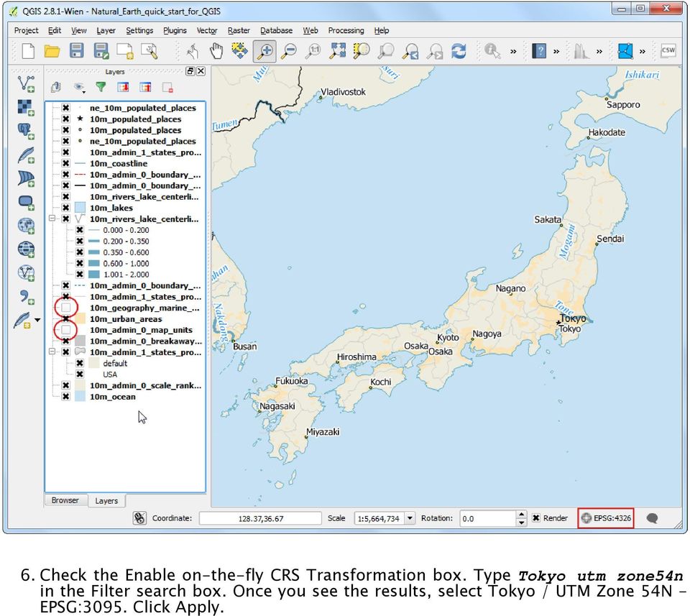This screenshot has width=690, height=616.
Task: Expand overflow chevron after histogram icon
Action: 599,52
